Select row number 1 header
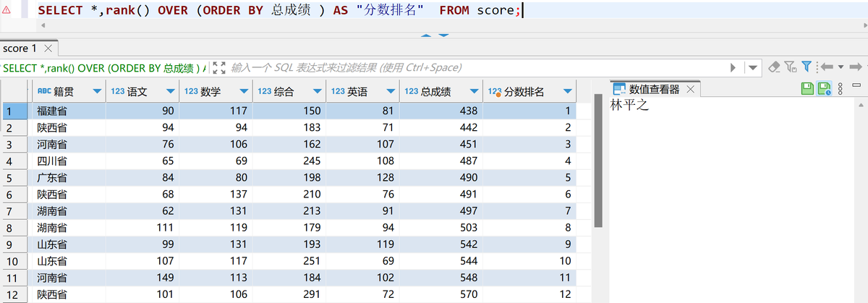The width and height of the screenshot is (868, 303). 14,111
